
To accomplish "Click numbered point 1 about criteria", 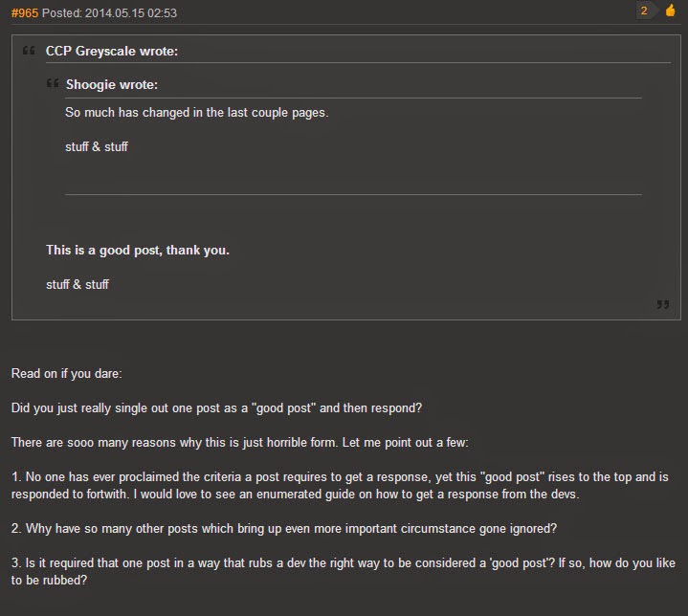I will coord(340,485).
